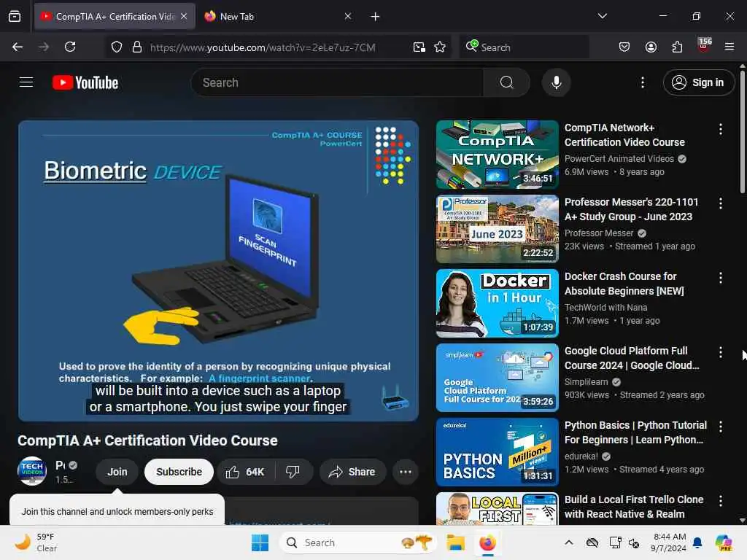Open Python Basics Python Tutorial title

pos(635,432)
